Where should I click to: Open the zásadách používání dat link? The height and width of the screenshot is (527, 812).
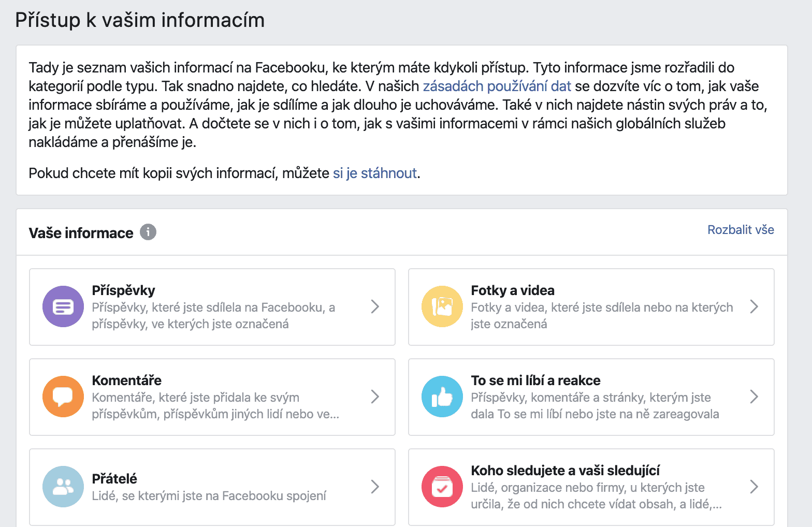[x=497, y=86]
